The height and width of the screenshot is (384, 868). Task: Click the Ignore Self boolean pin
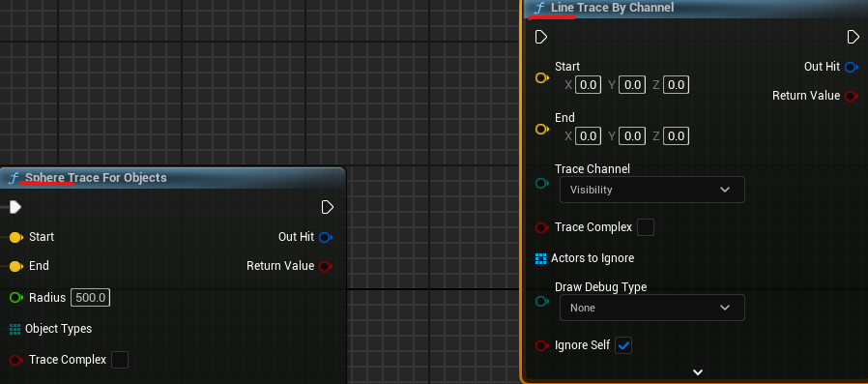(542, 345)
